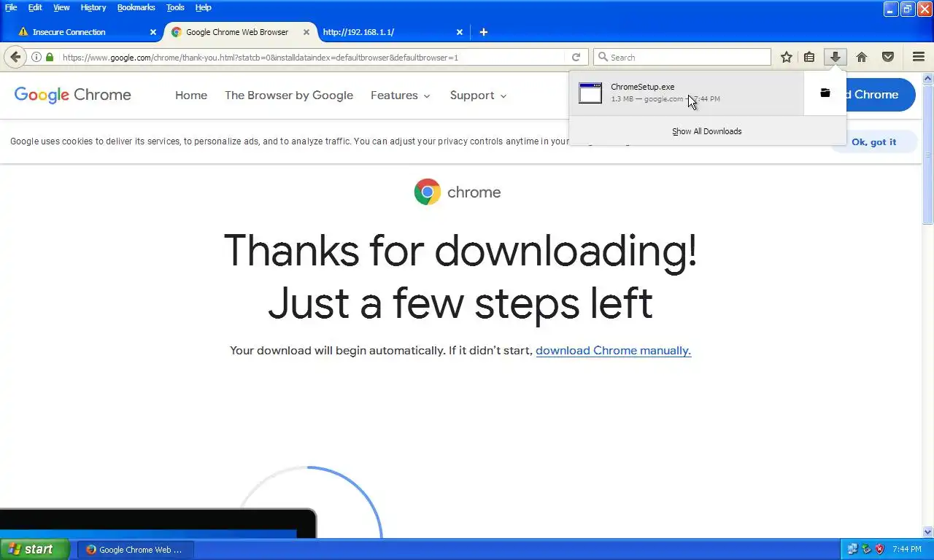This screenshot has height=560, width=934.
Task: Open the Edit menu
Action: (x=35, y=7)
